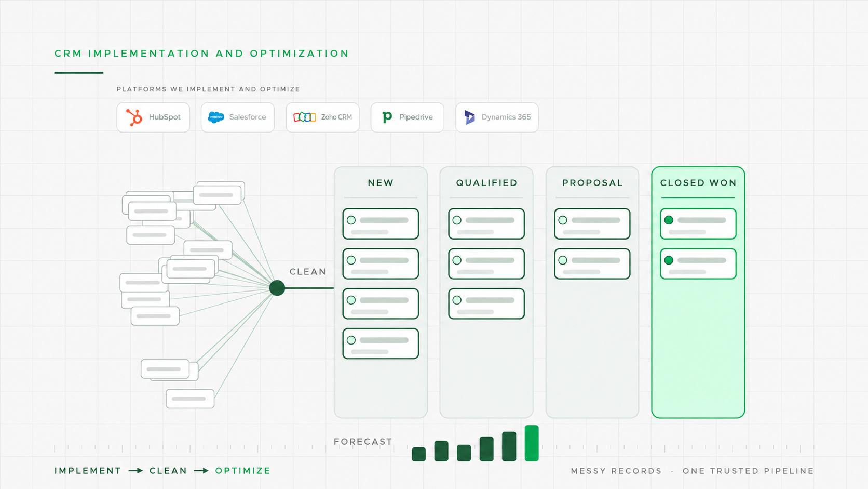Screen dimensions: 868x489
Task: Click CLEAN in the bottom workflow
Action: pyautogui.click(x=168, y=471)
